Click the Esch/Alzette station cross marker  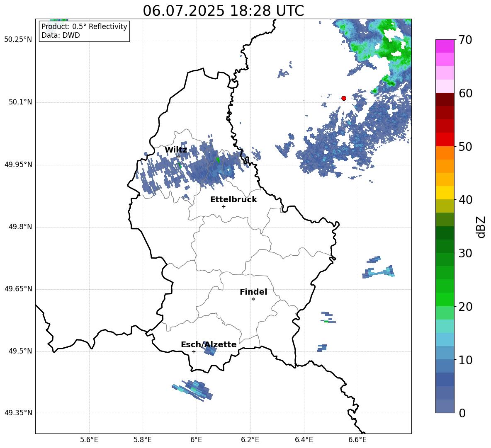(194, 351)
